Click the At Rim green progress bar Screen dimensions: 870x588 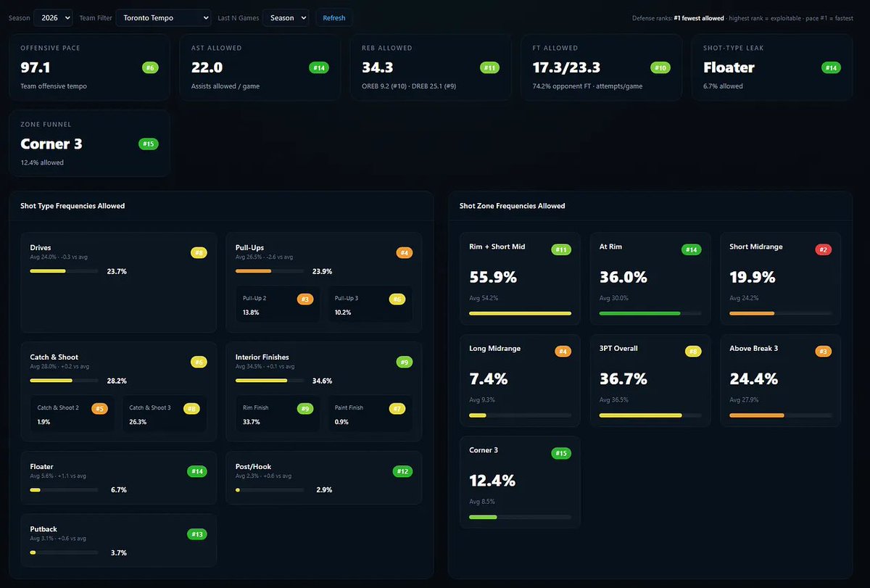650,313
